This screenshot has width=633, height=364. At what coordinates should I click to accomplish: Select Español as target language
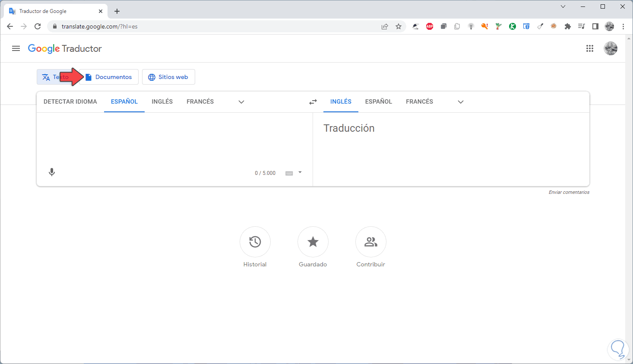point(379,102)
